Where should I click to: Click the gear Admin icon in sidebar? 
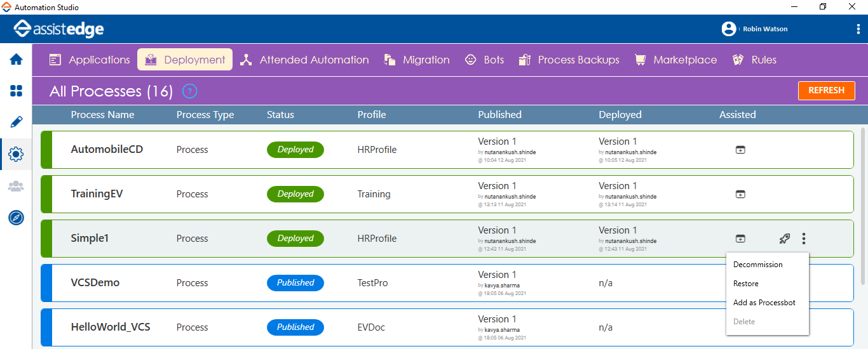pyautogui.click(x=16, y=154)
